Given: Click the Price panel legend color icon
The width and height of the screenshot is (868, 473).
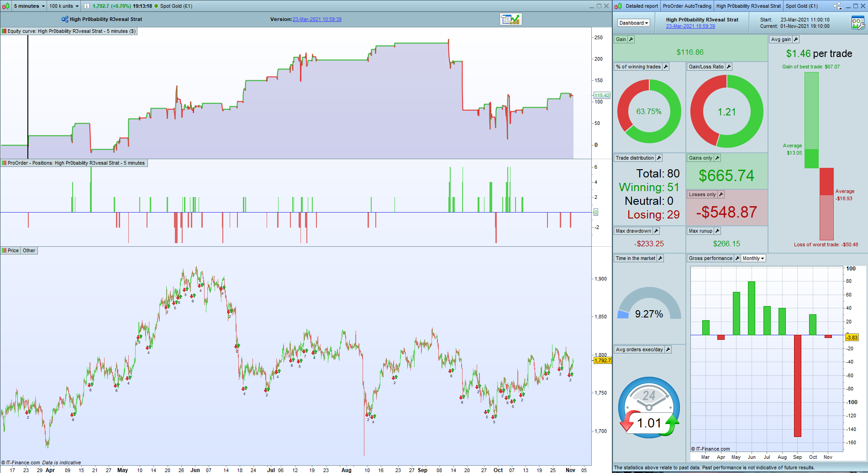Looking at the screenshot, I should [4, 250].
